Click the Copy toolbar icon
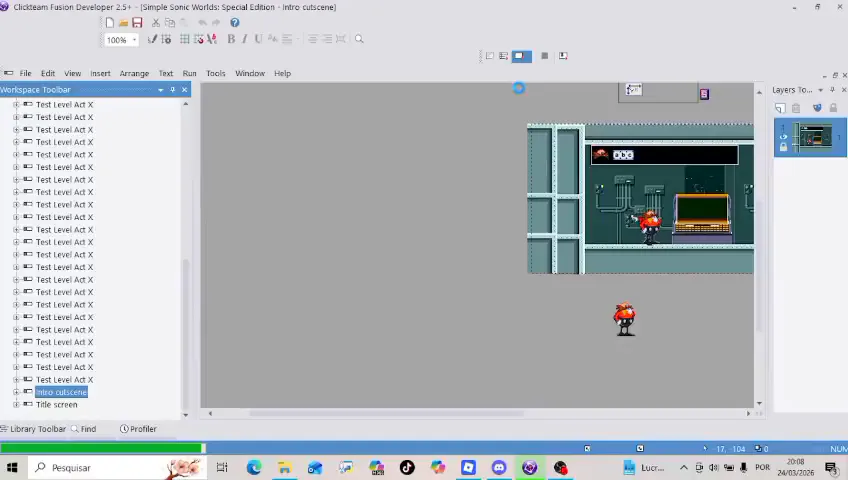Viewport: 848px width, 480px height. tap(170, 23)
